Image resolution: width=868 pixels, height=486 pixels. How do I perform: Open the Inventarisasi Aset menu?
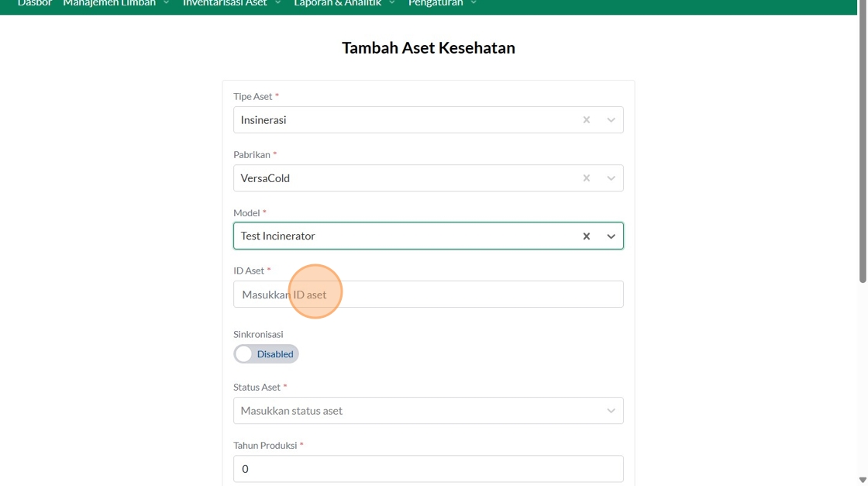tap(225, 3)
